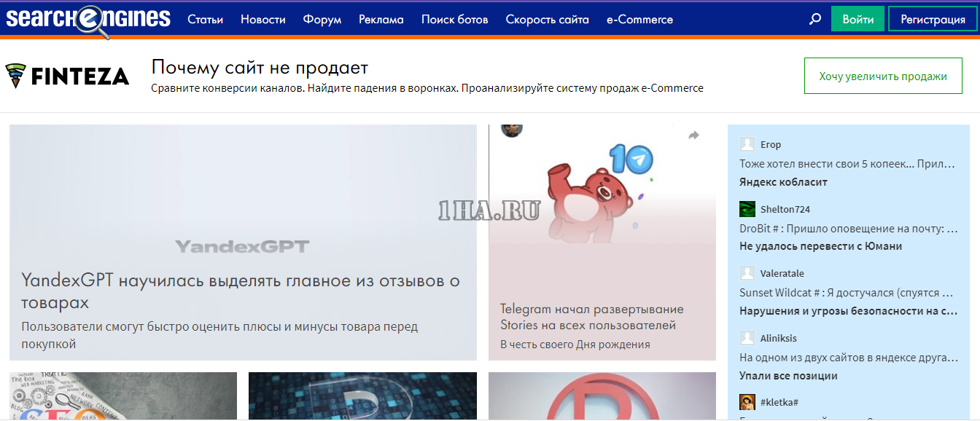Go to the Форум section
The width and height of the screenshot is (980, 421).
point(322,20)
